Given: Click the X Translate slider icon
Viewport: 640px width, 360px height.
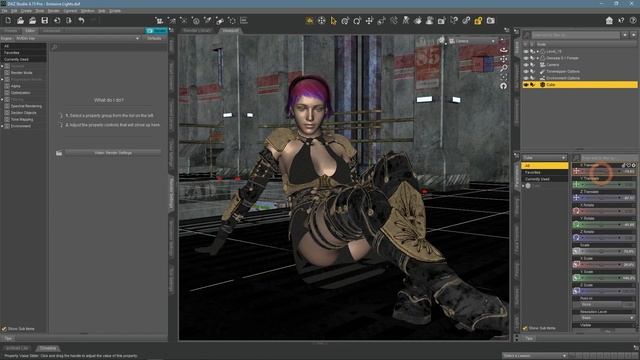Looking at the screenshot, I should point(576,171).
